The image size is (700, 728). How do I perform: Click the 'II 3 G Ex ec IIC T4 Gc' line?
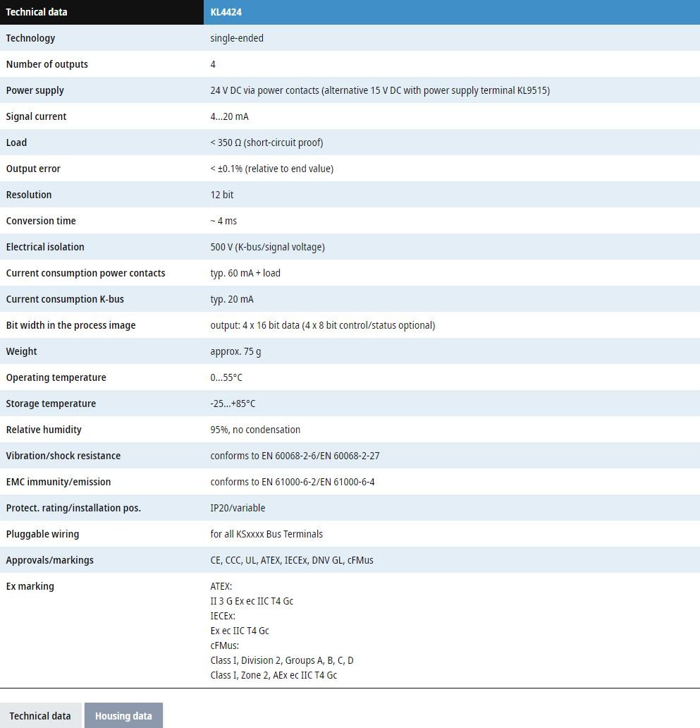pos(252,601)
